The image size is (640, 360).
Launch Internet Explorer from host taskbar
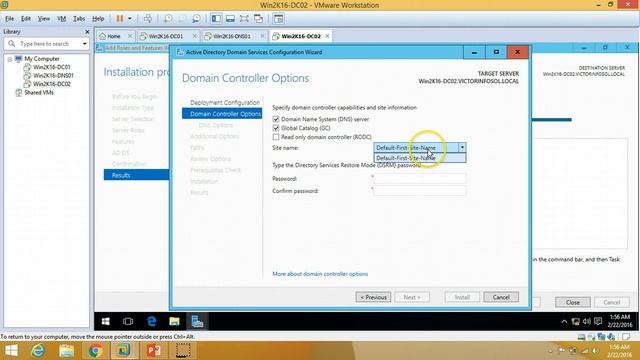(x=38, y=351)
